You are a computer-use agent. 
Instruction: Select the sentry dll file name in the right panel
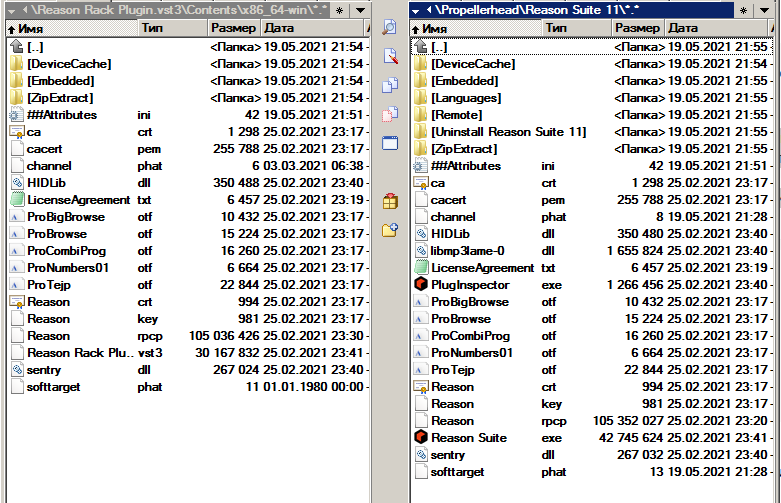click(448, 455)
